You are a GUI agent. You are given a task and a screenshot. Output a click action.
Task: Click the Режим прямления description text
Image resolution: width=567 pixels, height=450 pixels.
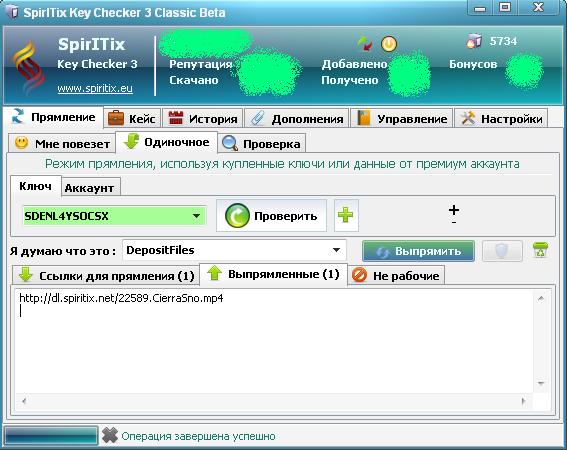tap(282, 164)
